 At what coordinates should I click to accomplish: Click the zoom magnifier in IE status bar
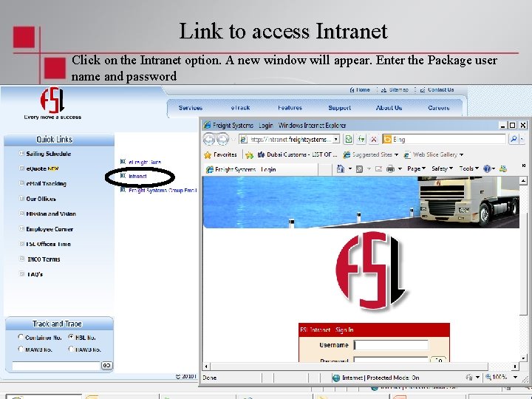(x=488, y=378)
